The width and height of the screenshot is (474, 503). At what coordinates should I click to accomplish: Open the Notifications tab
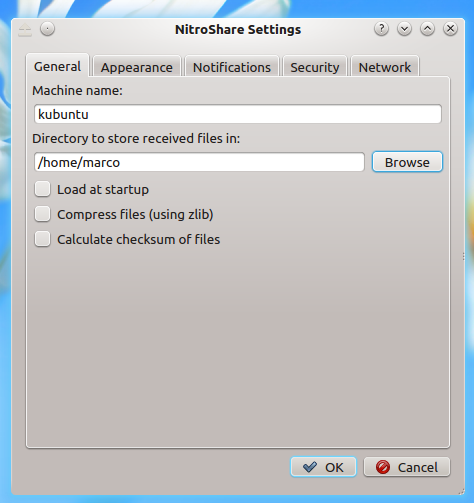tap(232, 67)
